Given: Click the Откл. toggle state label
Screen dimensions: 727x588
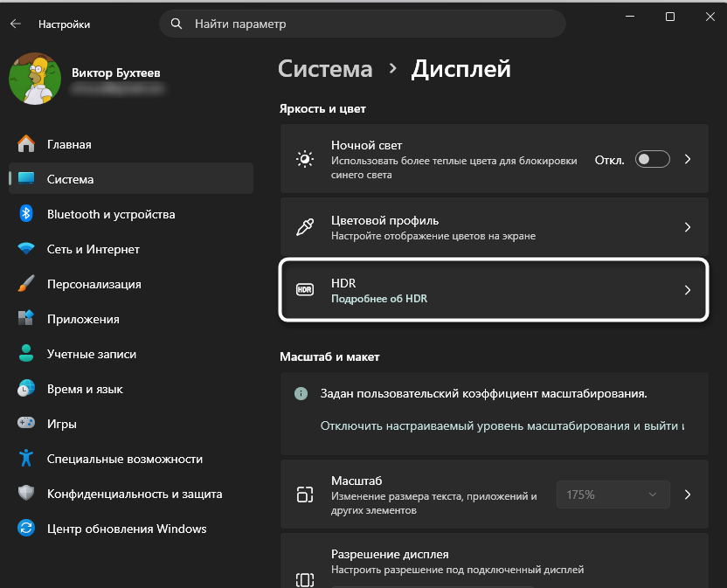Looking at the screenshot, I should (x=609, y=159).
